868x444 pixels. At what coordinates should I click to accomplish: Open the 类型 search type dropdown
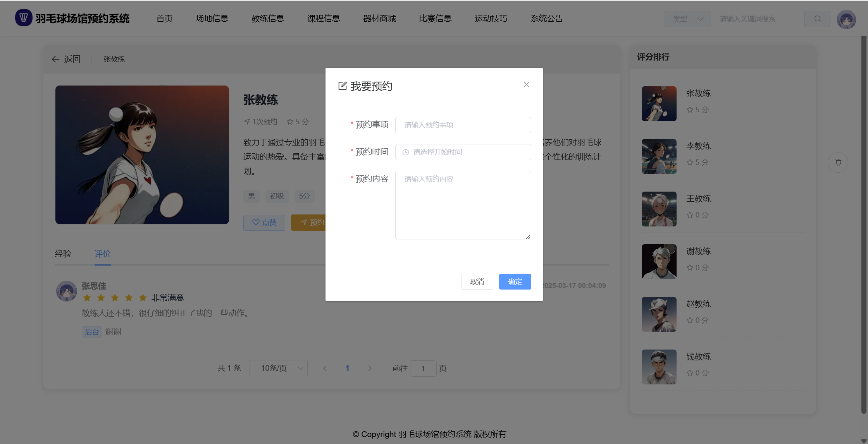pyautogui.click(x=687, y=19)
